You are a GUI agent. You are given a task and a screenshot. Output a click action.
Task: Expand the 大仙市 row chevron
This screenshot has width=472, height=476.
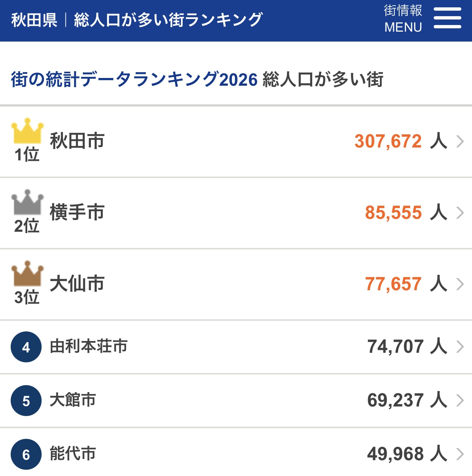460,284
